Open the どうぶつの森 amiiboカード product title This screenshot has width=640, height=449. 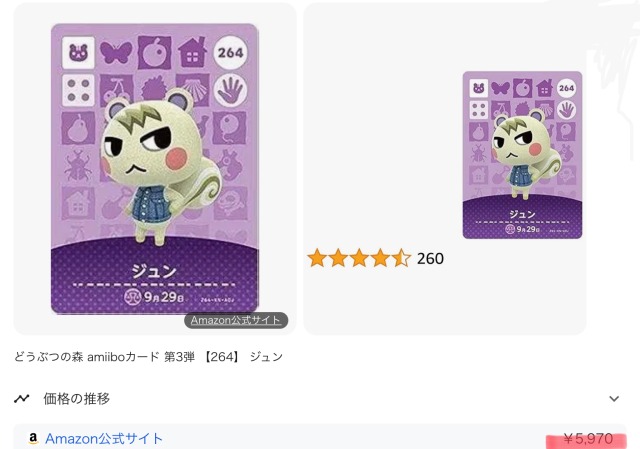(149, 357)
